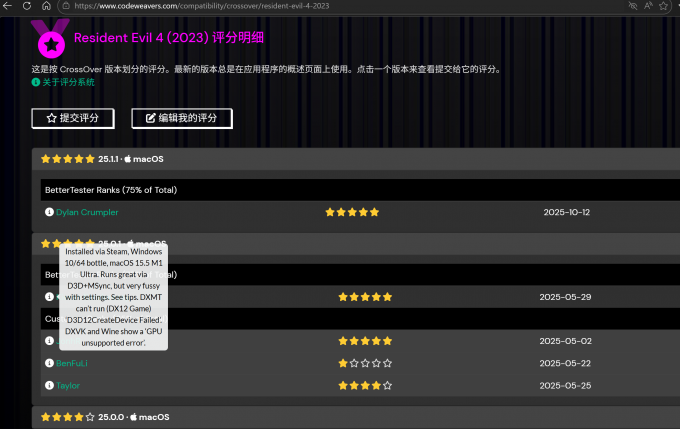Click info icon on the 2025-05-29 row

click(x=49, y=297)
